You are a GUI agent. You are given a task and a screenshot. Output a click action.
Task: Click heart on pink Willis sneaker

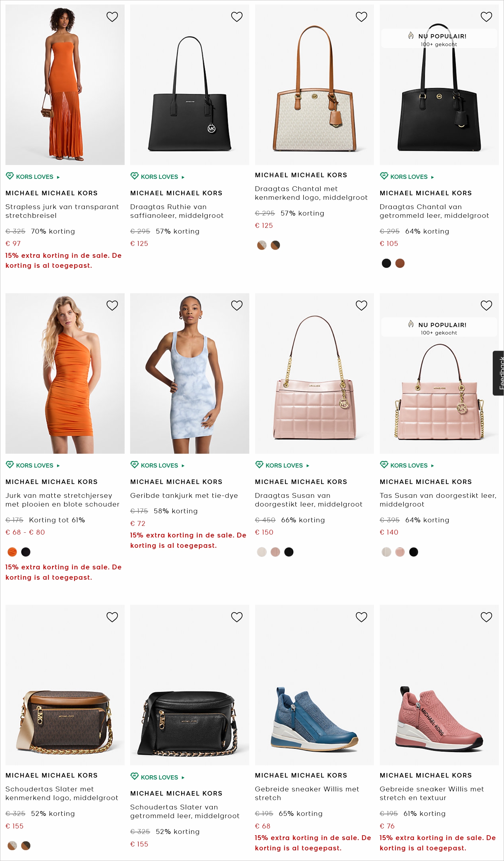pyautogui.click(x=486, y=617)
